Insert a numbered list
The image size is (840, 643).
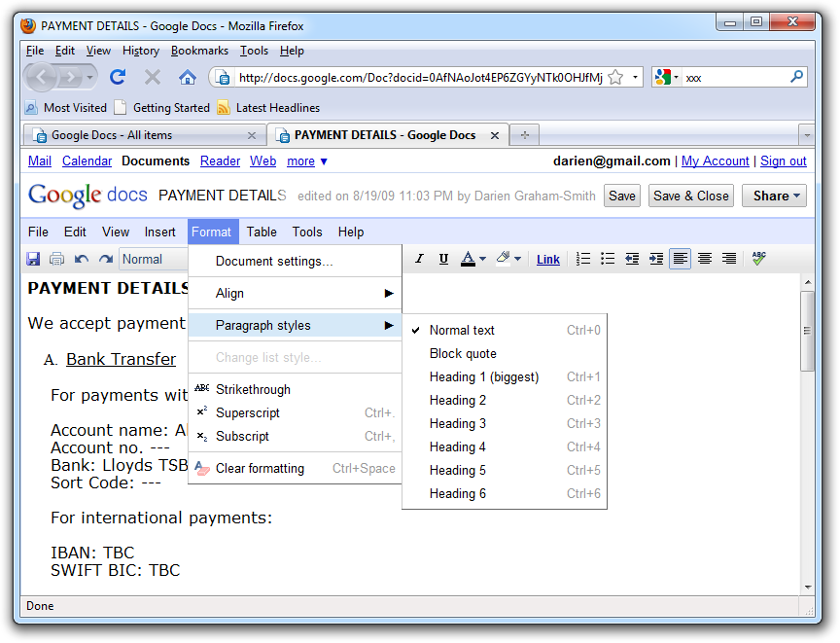[x=583, y=259]
